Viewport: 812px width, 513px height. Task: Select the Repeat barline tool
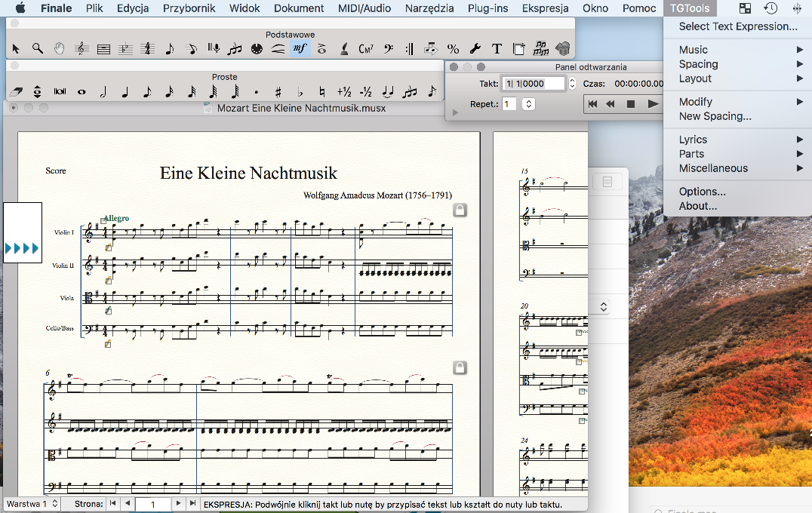[409, 49]
